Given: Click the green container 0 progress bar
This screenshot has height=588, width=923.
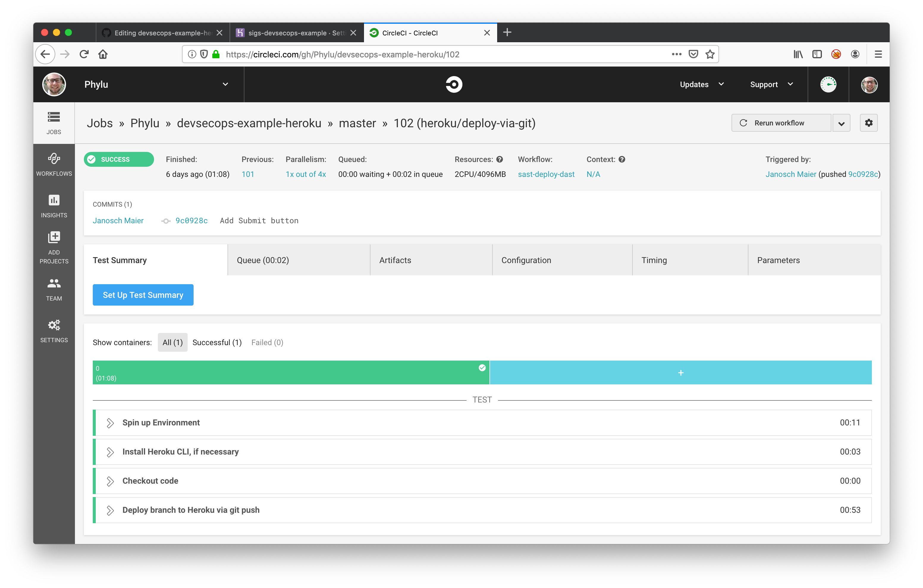Looking at the screenshot, I should click(x=291, y=372).
